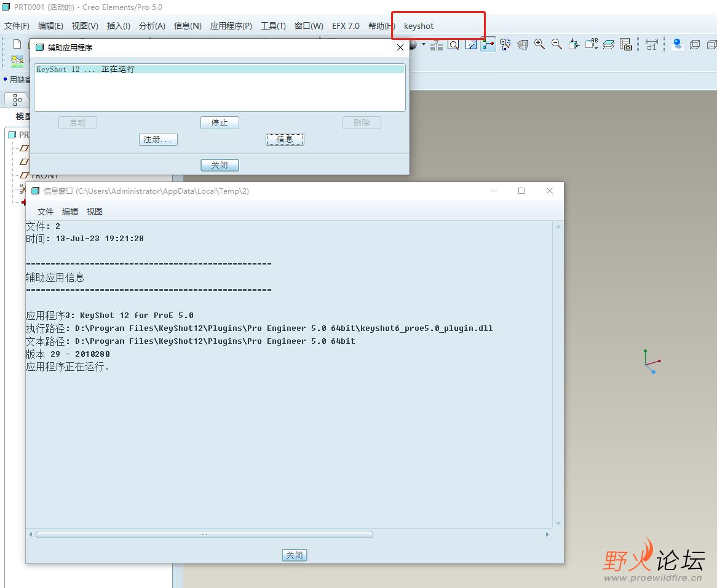Click the Layers icon in the toolbar
717x588 pixels.
[609, 44]
